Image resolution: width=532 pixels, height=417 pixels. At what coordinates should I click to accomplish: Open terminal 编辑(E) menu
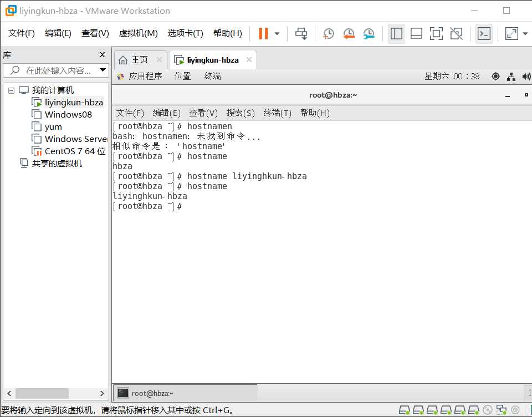coord(166,113)
